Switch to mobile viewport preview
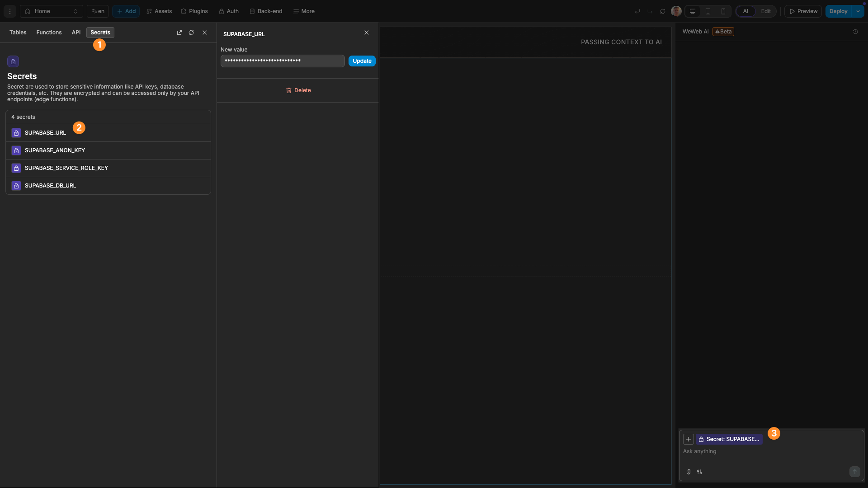This screenshot has width=868, height=488. (723, 11)
